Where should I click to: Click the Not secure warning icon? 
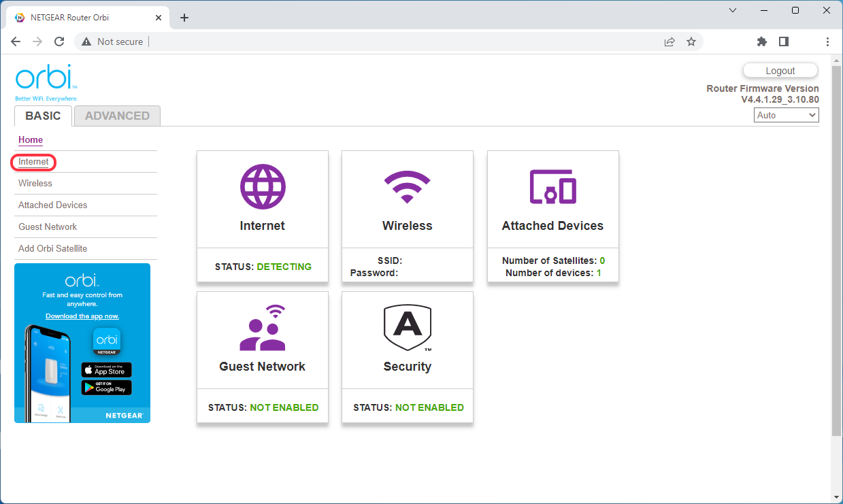pos(86,41)
